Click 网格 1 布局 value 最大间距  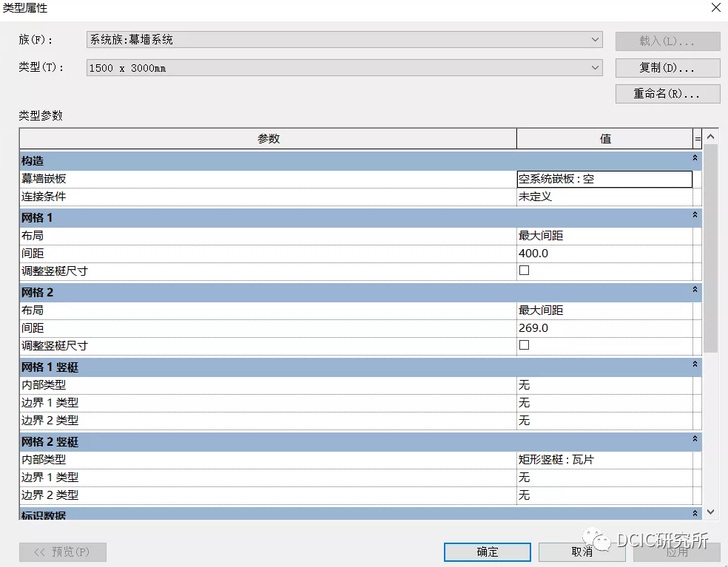pyautogui.click(x=604, y=236)
